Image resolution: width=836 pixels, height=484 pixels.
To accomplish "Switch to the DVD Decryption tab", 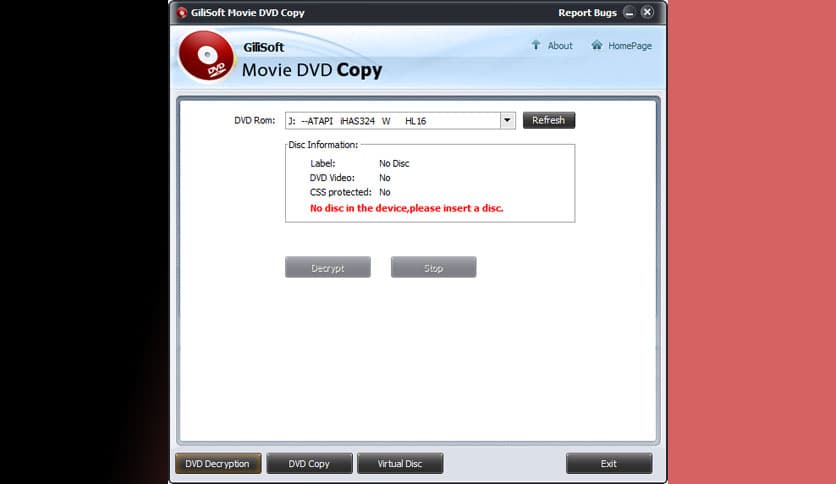I will pos(218,464).
